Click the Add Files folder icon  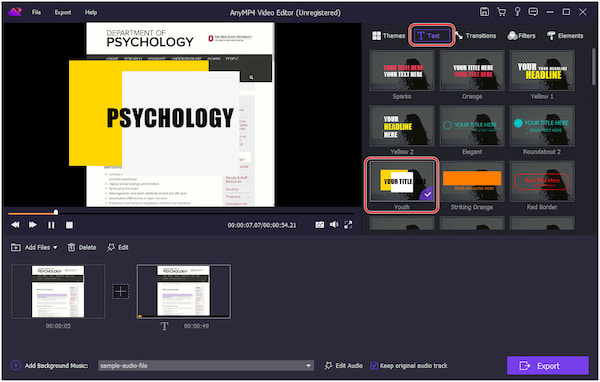coord(16,247)
